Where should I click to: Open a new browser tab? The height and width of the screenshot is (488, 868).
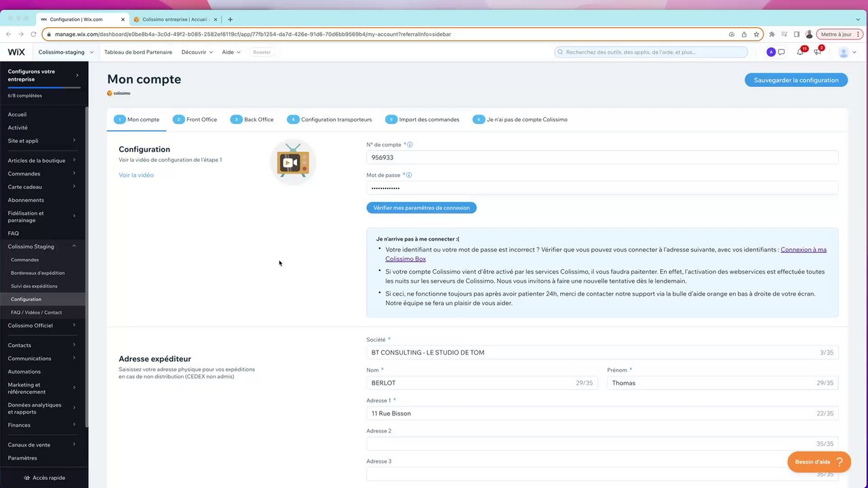coord(231,19)
